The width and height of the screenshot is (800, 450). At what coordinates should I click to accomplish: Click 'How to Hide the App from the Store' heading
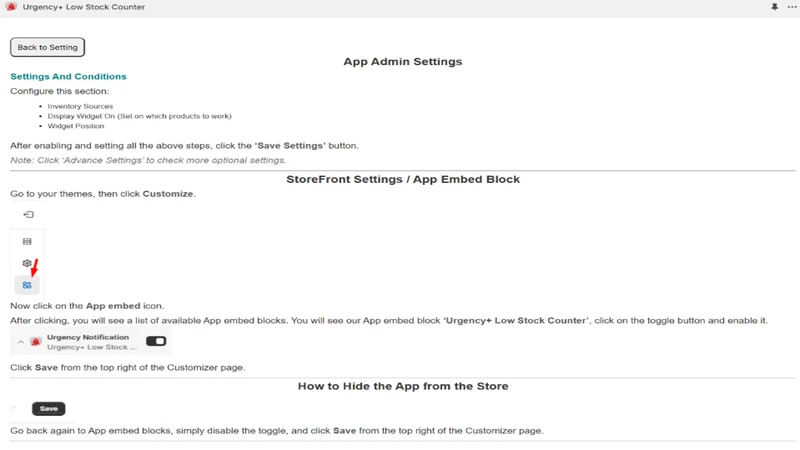point(403,386)
